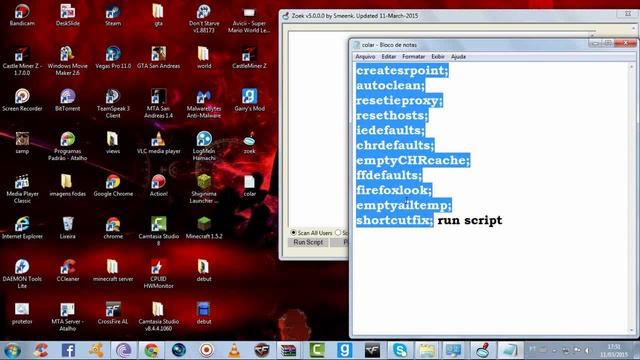
Task: Select the Action! desktop icon
Action: tap(158, 186)
